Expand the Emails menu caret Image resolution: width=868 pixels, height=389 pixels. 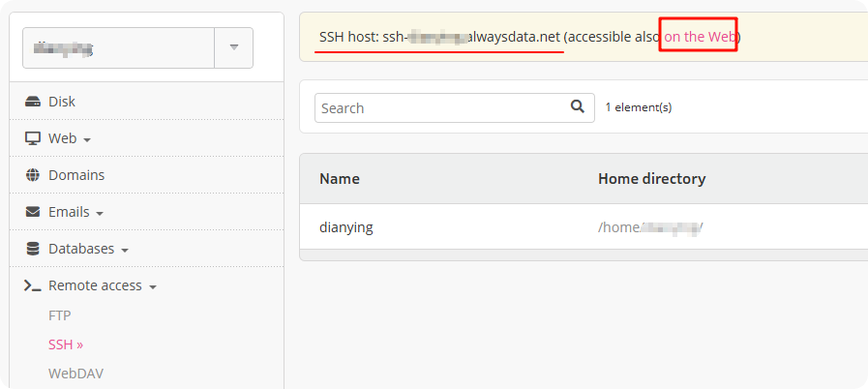click(x=100, y=214)
